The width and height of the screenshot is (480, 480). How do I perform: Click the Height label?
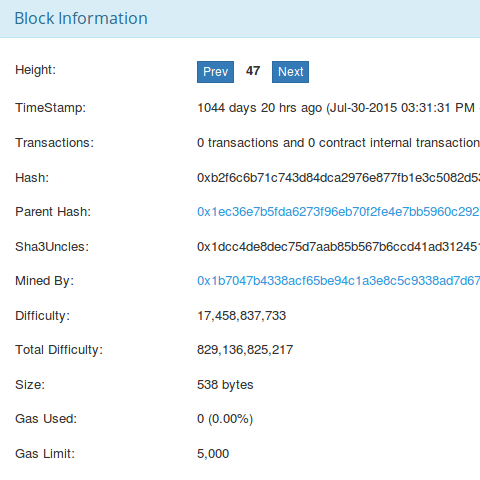[35, 70]
